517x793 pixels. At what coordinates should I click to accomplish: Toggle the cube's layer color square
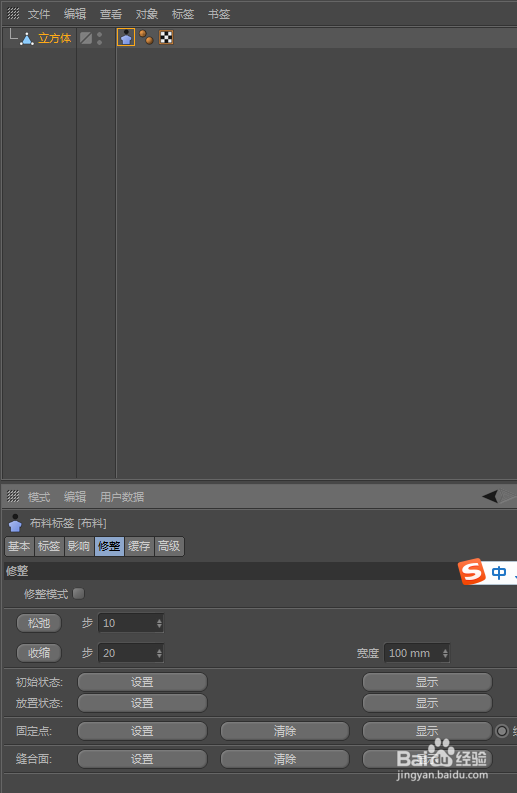(86, 38)
